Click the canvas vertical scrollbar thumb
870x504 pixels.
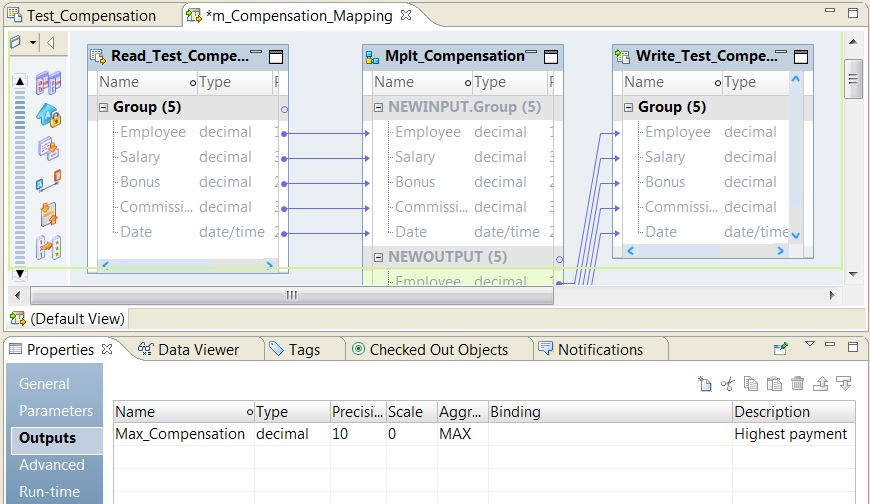coord(853,79)
